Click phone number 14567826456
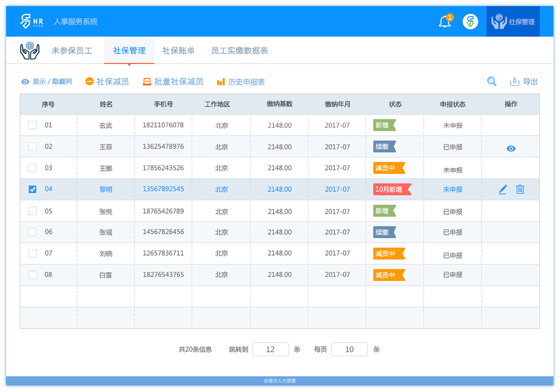Image resolution: width=560 pixels, height=392 pixels. coord(163,231)
